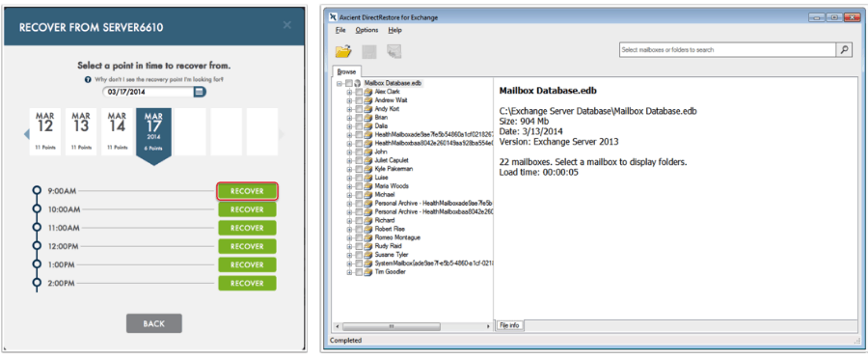The height and width of the screenshot is (360, 868).
Task: Enable the Tim Goodler mailbox checkbox
Action: pyautogui.click(x=359, y=272)
